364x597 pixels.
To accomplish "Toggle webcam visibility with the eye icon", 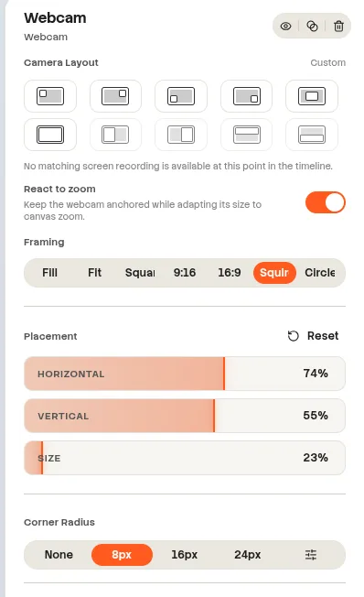I will pos(285,26).
